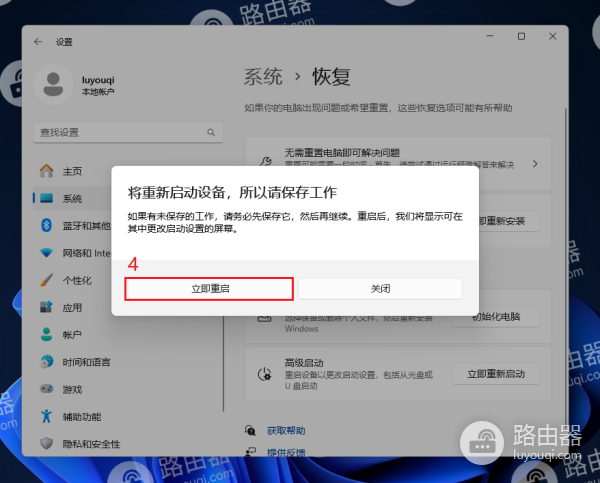Click 辅助功能 label in sidebar
This screenshot has height=483, width=600.
[x=82, y=417]
